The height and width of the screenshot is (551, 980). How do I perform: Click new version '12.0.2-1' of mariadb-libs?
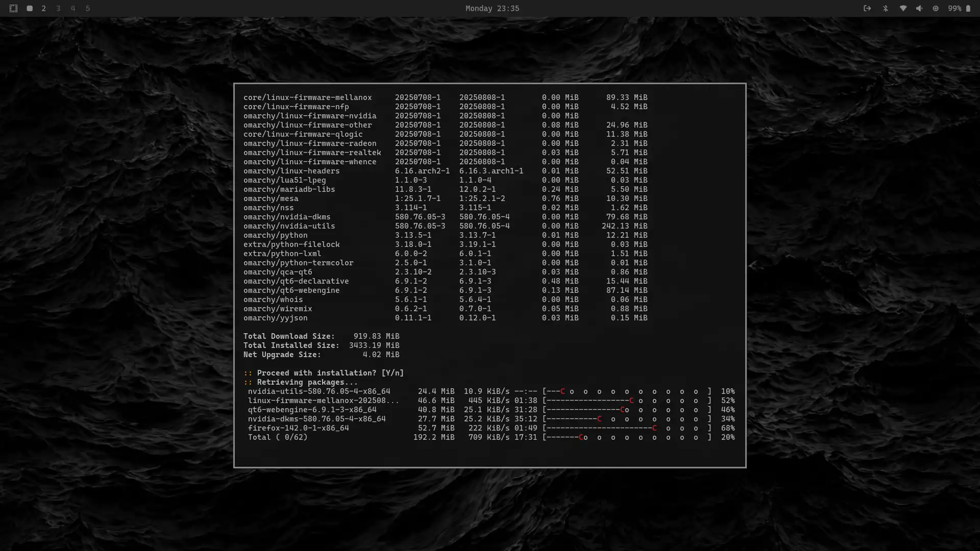click(x=477, y=189)
